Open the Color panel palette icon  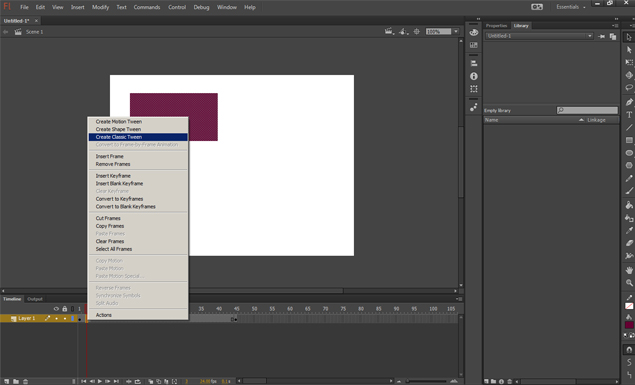[473, 32]
